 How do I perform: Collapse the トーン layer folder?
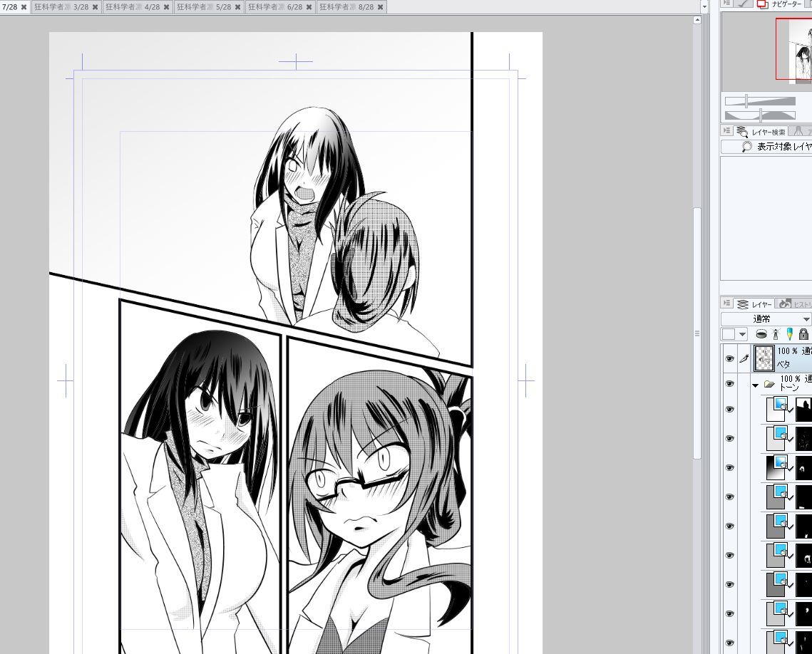755,385
